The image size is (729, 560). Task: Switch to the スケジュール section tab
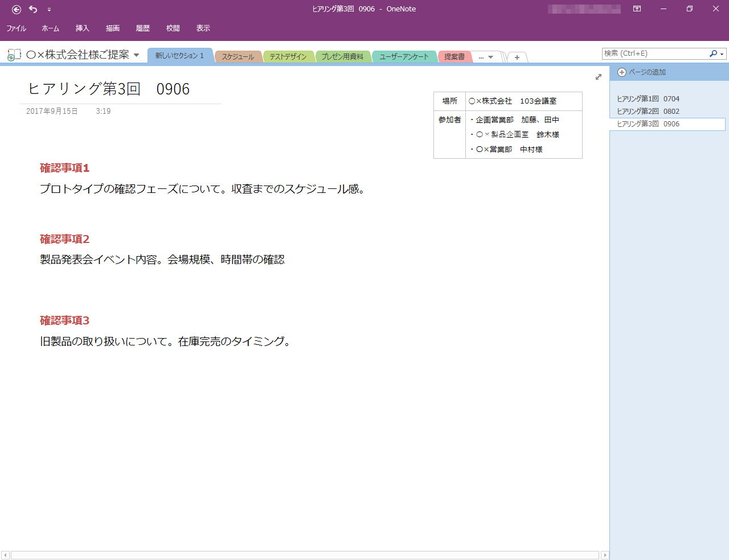[238, 56]
